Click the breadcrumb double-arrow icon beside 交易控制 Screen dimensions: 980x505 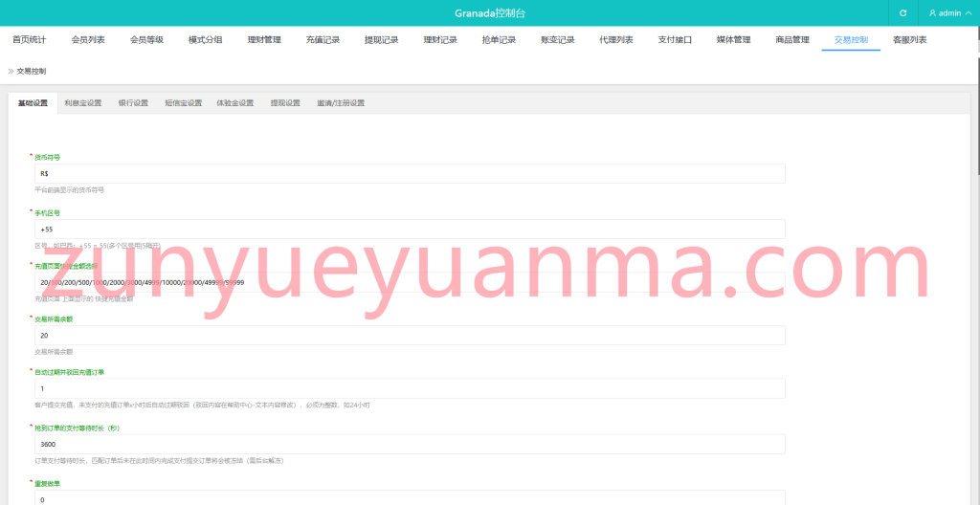[x=11, y=71]
